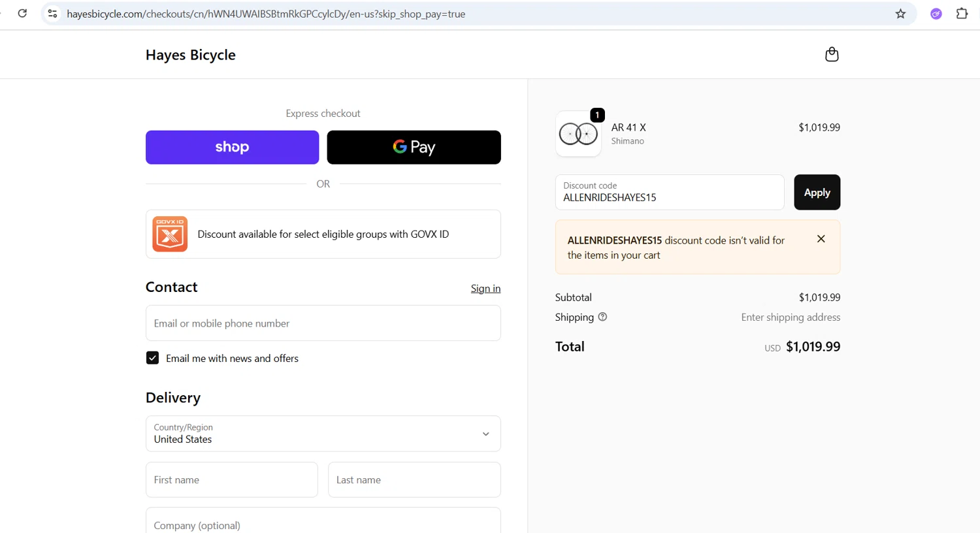
Task: Open the extensions puzzle icon
Action: (962, 14)
